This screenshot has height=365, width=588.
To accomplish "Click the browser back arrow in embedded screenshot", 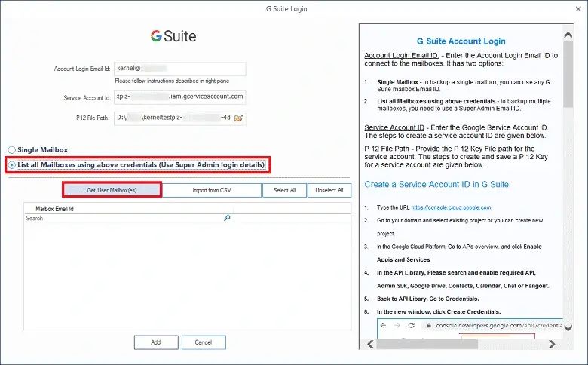I will pyautogui.click(x=383, y=325).
